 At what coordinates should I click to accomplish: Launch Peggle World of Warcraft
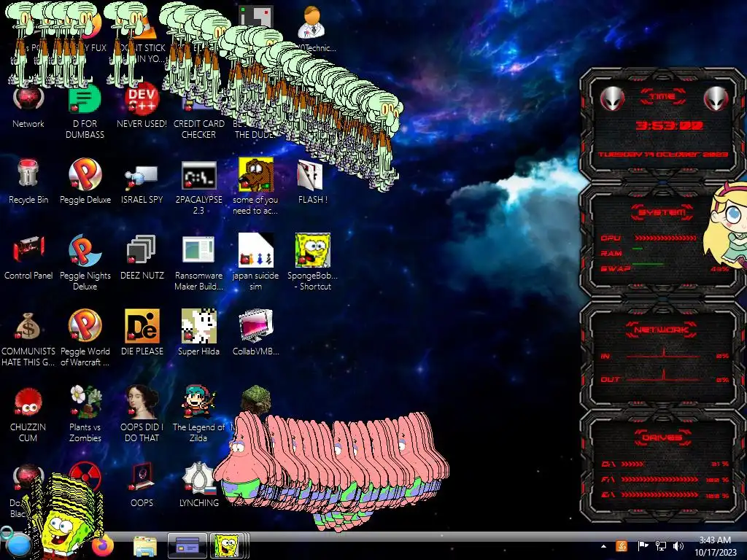(x=85, y=338)
